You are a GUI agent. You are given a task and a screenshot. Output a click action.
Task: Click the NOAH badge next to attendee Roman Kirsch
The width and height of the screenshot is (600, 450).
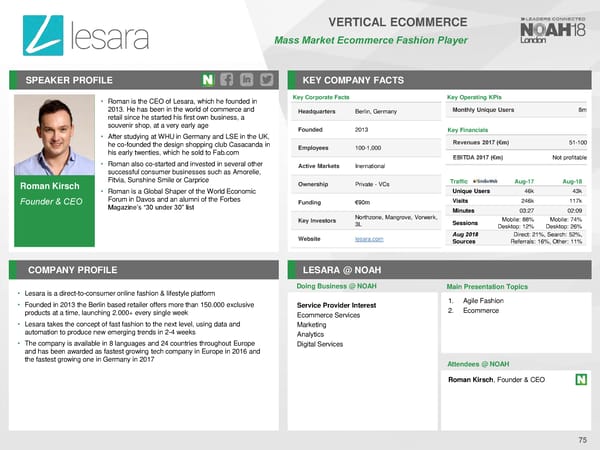(582, 380)
